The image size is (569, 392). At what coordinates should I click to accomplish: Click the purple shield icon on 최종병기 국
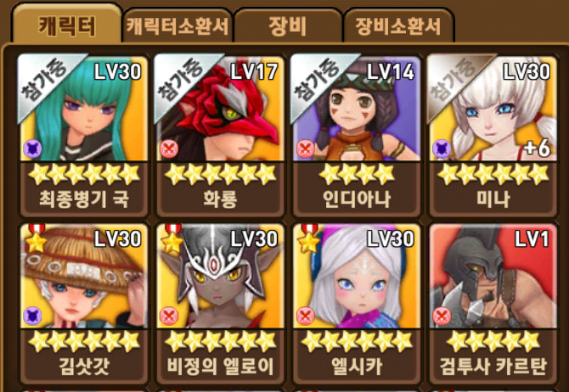pos(32,148)
